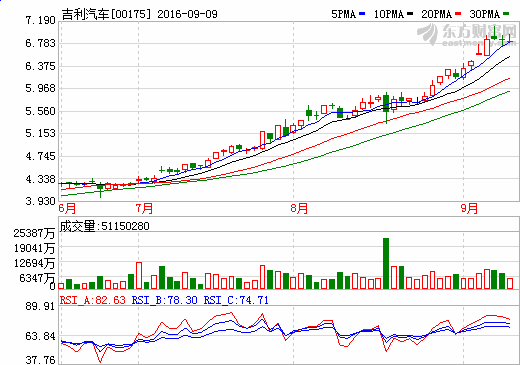Click the 7月 month label

(144, 209)
